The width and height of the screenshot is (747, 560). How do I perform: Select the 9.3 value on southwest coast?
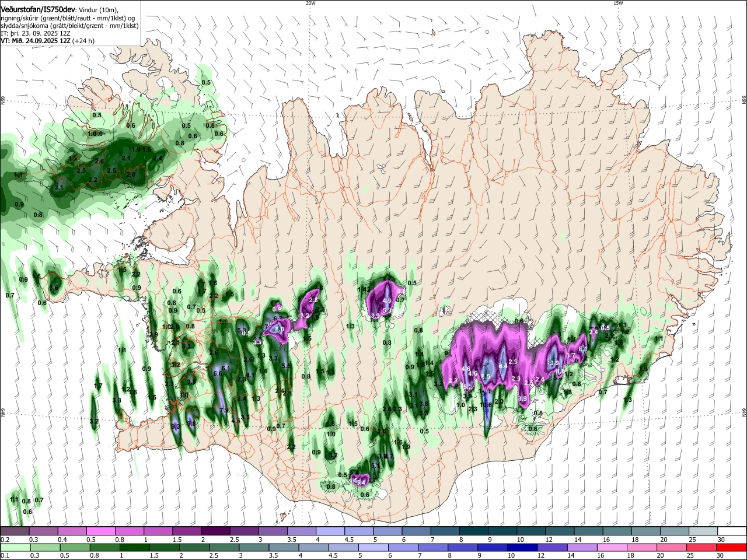[x=176, y=426]
